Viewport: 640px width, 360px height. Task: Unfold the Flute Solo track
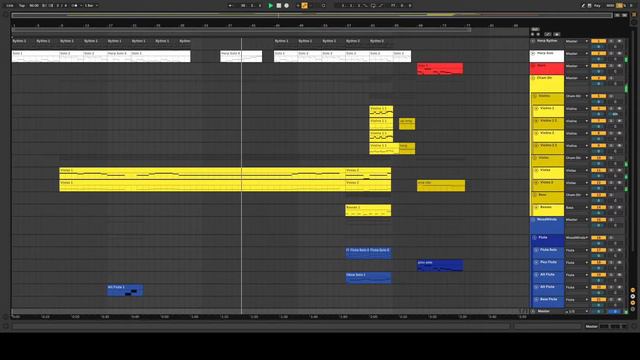pyautogui.click(x=536, y=250)
